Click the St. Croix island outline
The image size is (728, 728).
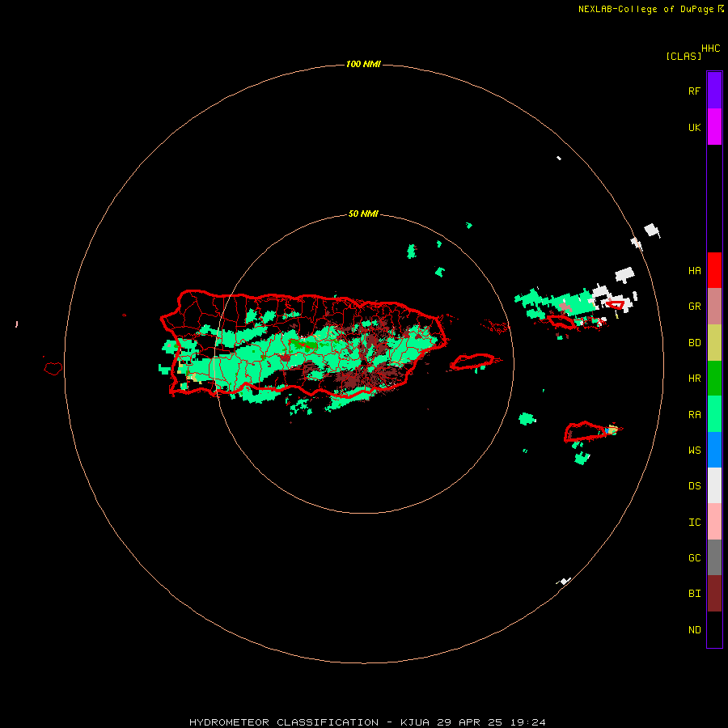pyautogui.click(x=587, y=432)
